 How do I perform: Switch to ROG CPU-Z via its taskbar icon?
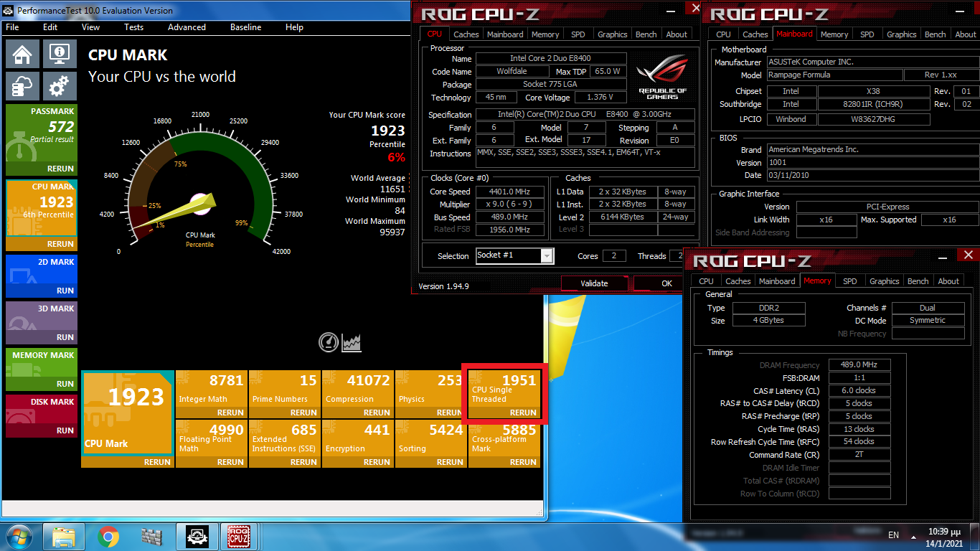(239, 536)
